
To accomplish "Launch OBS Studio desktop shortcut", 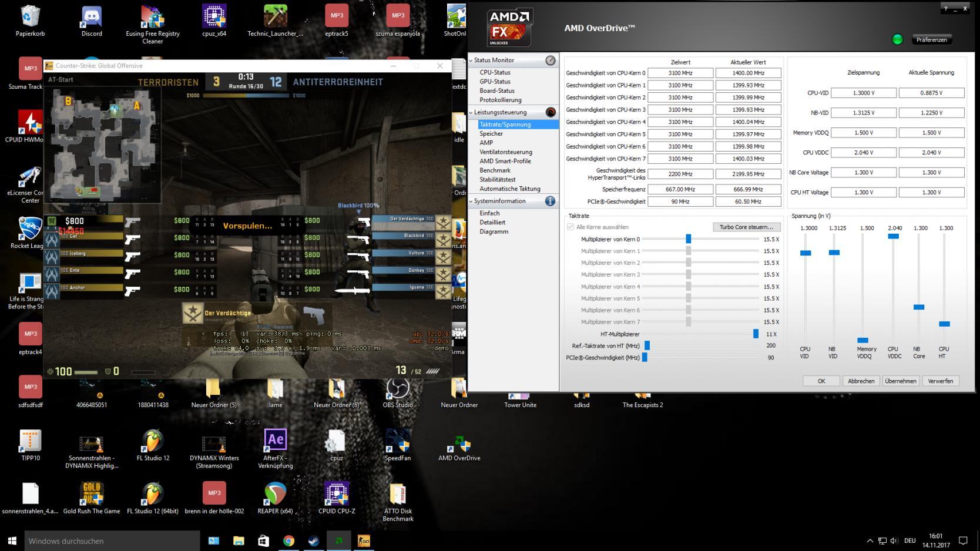I will (398, 392).
